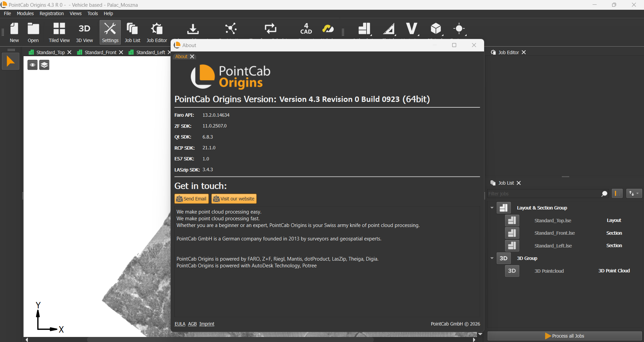Collapse the Layout & Section Group

pos(492,208)
